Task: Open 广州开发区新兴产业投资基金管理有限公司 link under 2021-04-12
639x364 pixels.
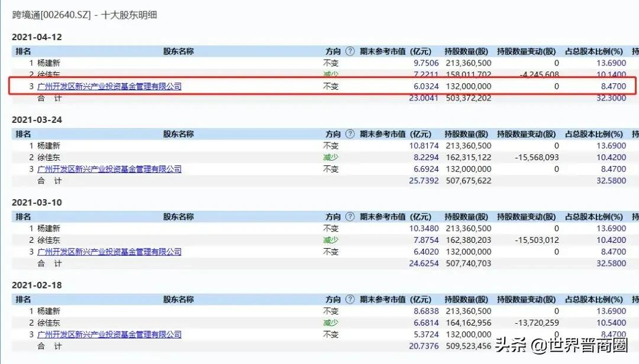Action: 109,86
